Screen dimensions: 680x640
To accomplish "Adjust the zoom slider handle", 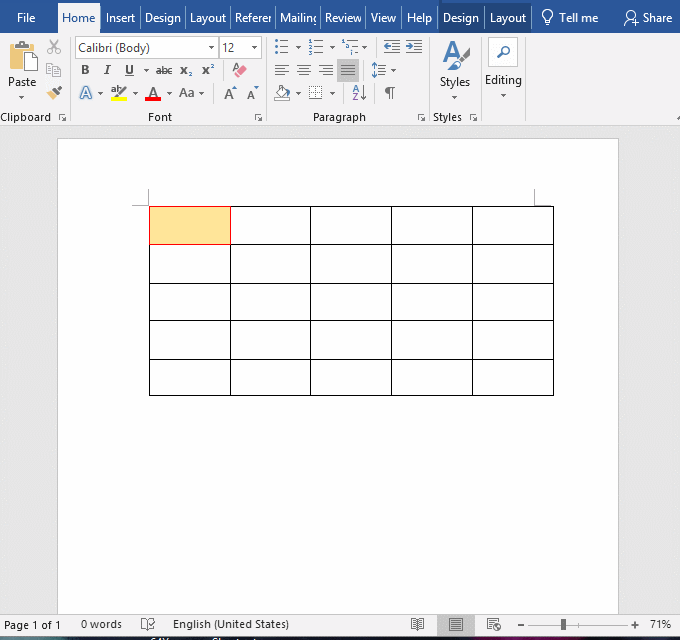I will click(563, 624).
